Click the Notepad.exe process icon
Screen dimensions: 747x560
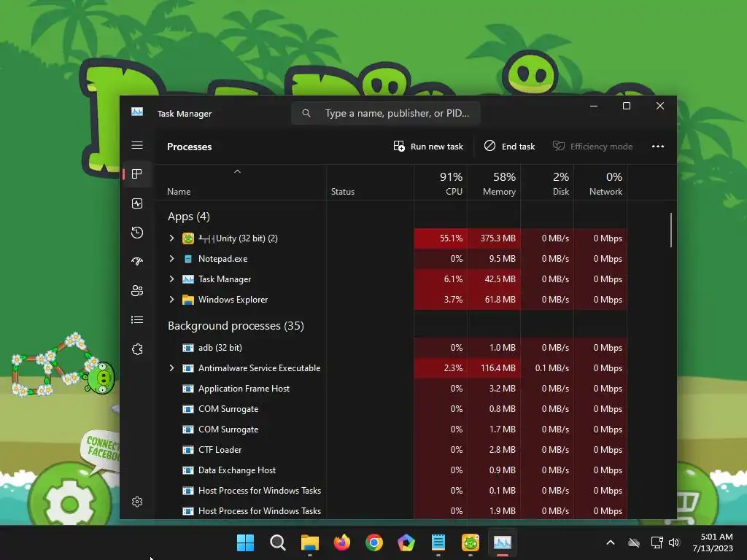click(188, 259)
